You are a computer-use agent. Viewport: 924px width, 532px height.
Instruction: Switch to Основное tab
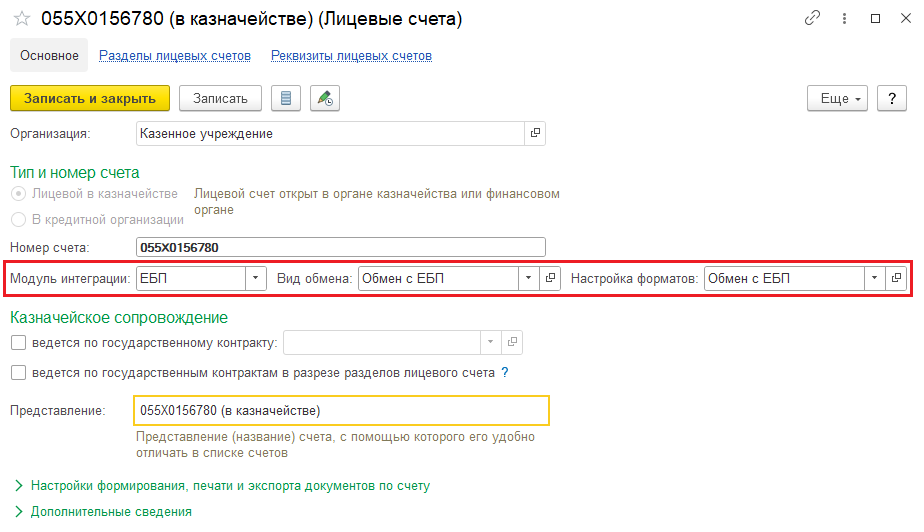50,55
